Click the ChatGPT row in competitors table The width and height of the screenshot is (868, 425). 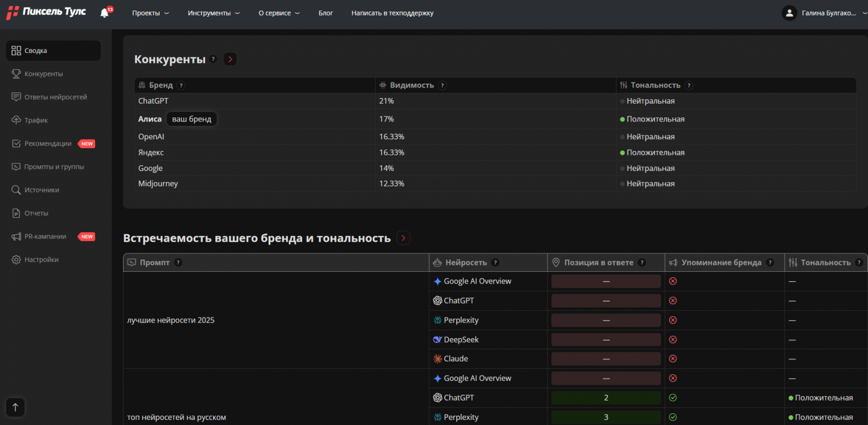(x=154, y=101)
